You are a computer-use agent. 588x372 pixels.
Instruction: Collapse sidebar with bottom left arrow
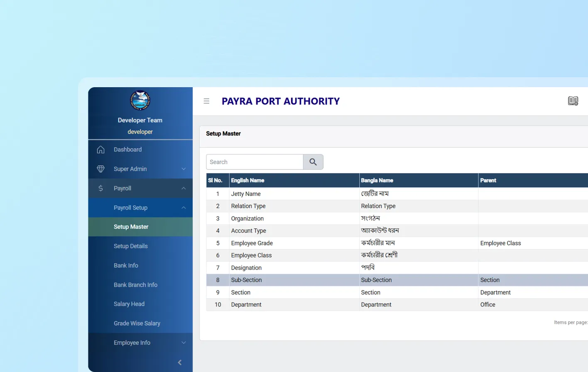coord(180,362)
